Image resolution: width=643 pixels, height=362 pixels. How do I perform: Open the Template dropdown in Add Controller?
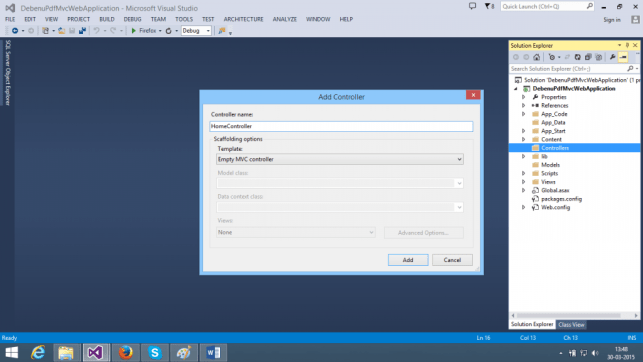[340, 159]
